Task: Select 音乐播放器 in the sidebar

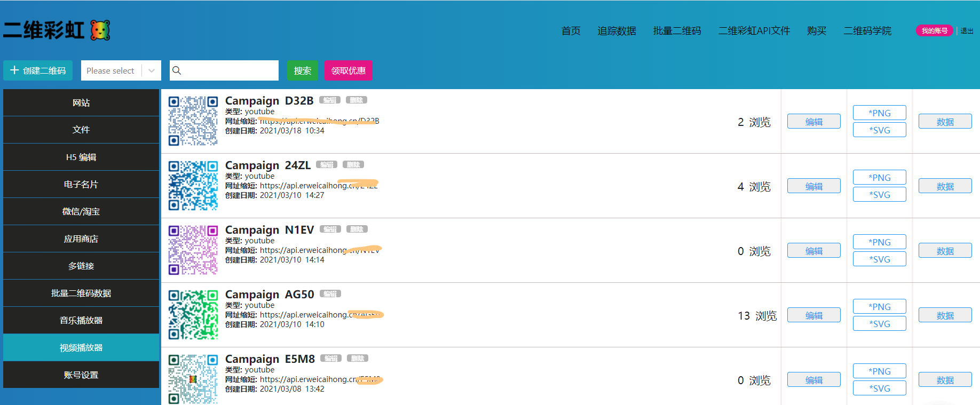Action: coord(81,320)
